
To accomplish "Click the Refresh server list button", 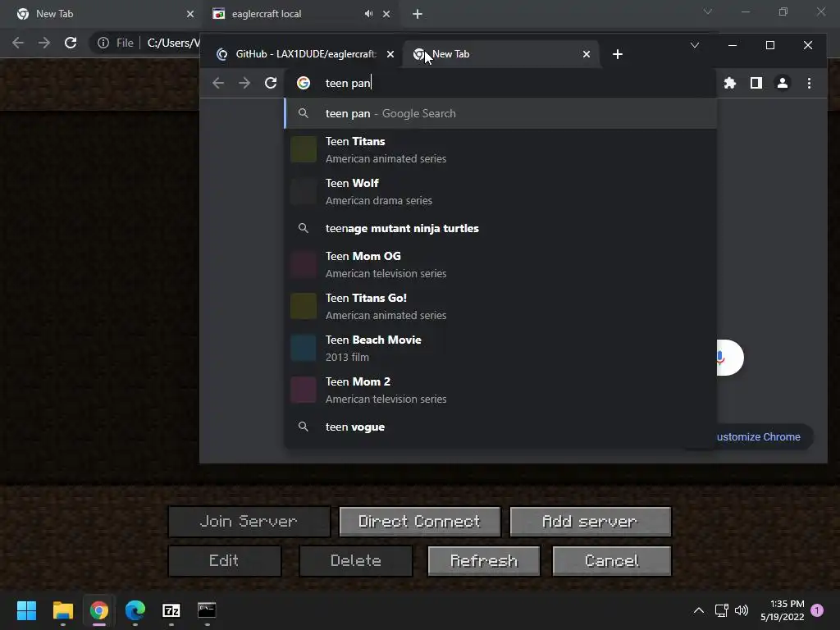I will coord(484,561).
